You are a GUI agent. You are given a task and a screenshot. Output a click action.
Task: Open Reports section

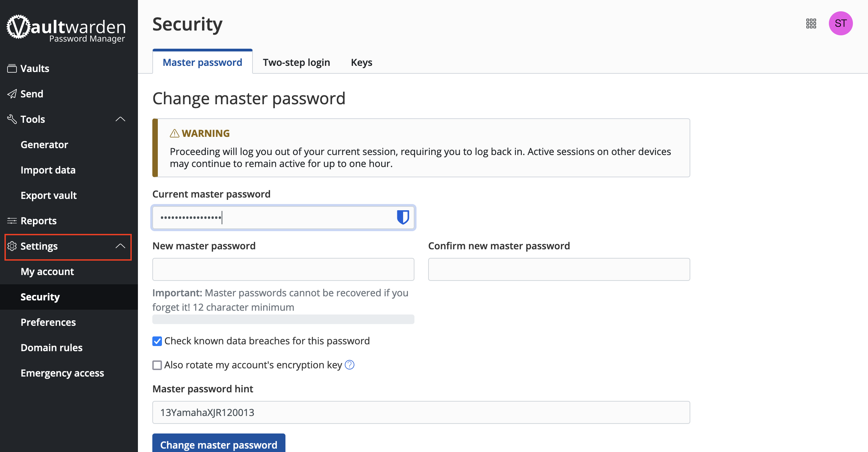click(38, 220)
